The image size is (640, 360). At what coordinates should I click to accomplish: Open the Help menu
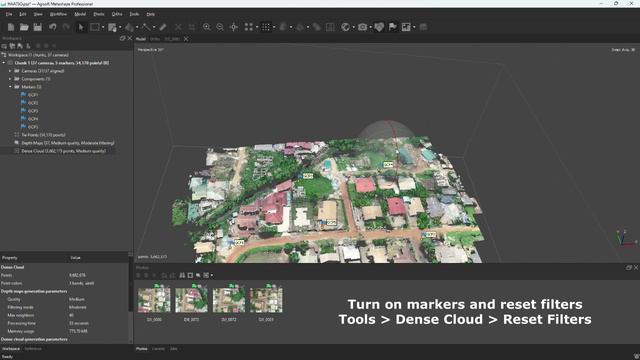coord(151,14)
